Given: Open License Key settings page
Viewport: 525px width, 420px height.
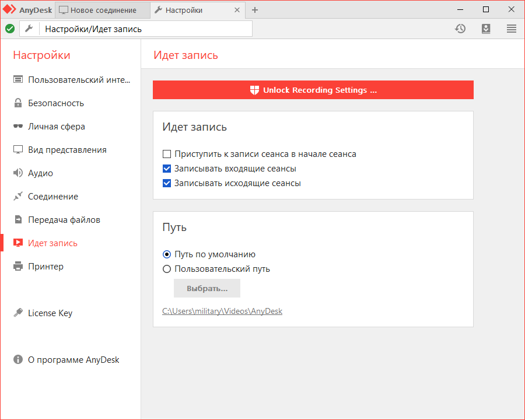Looking at the screenshot, I should click(x=50, y=313).
